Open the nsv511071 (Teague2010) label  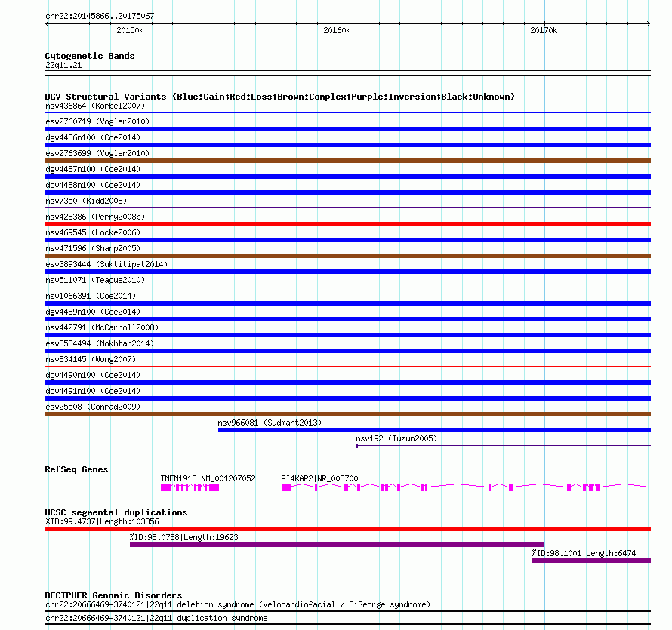coord(95,280)
